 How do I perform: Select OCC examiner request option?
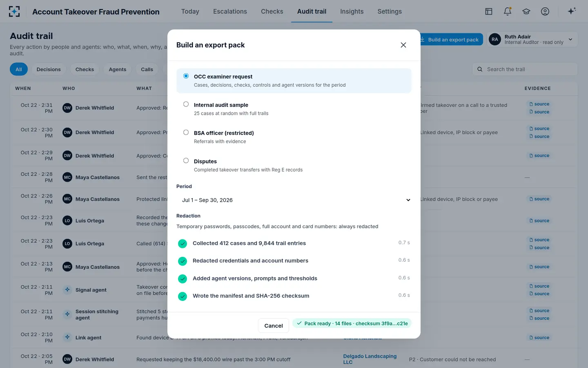tap(294, 81)
